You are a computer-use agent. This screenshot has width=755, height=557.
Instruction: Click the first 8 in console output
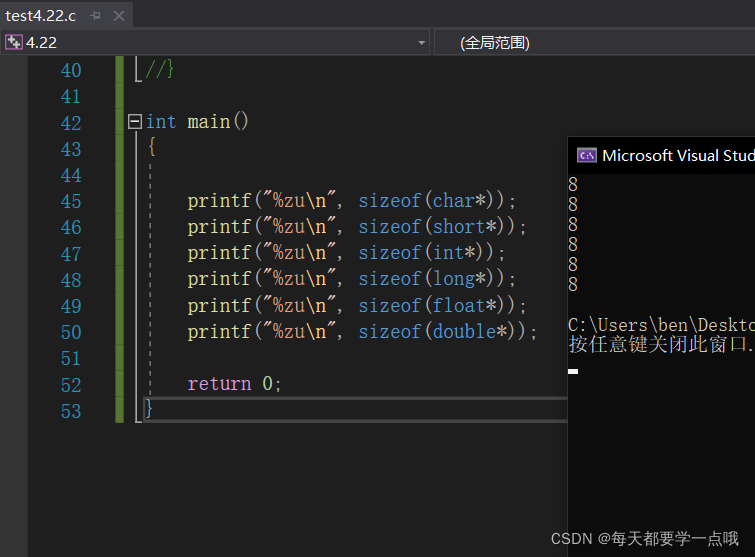pyautogui.click(x=573, y=184)
